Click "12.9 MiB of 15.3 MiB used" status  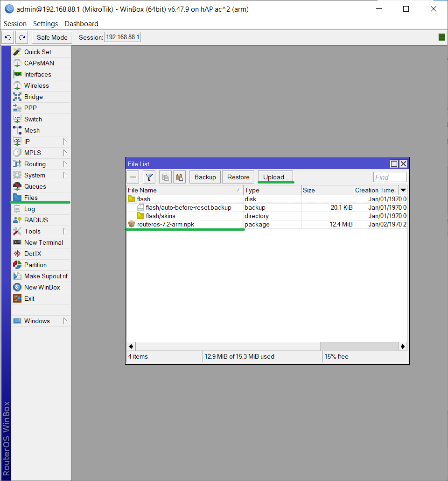[239, 356]
